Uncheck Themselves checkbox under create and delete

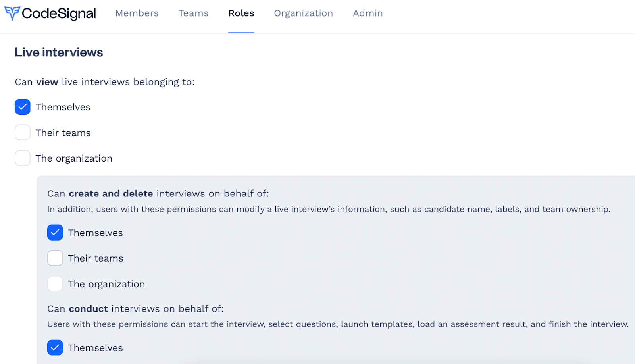point(55,233)
